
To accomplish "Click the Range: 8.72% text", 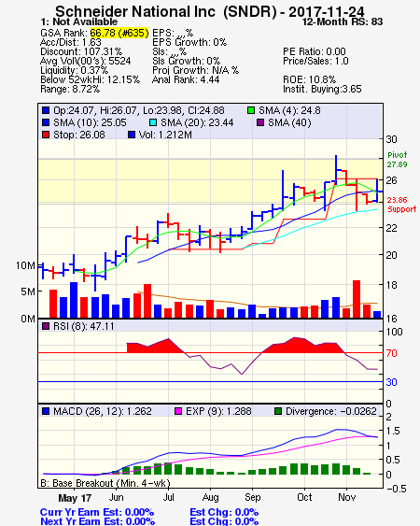I will point(70,90).
